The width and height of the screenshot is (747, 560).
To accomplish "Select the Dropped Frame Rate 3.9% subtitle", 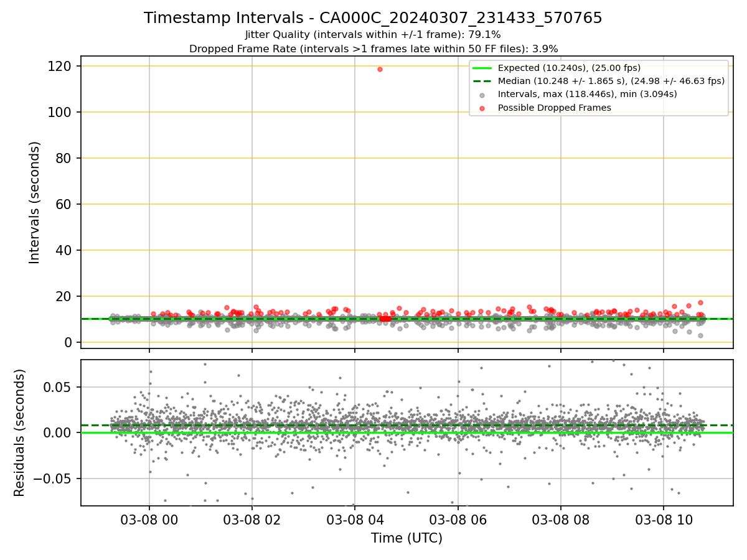I will (x=374, y=49).
